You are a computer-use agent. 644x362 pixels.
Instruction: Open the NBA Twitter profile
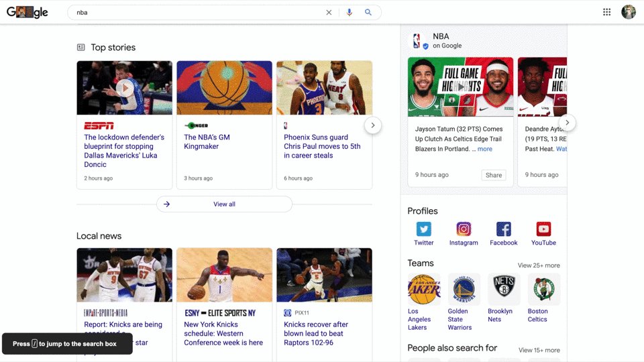coord(423,233)
